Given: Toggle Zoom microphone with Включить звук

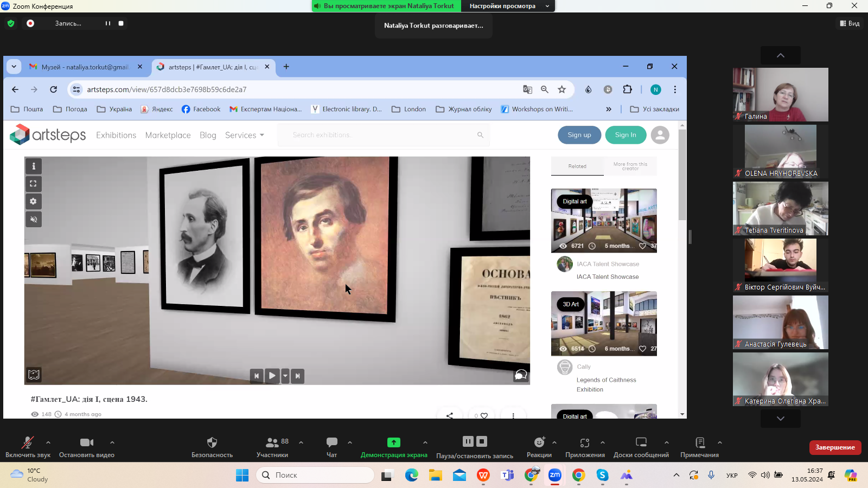Looking at the screenshot, I should click(x=28, y=447).
